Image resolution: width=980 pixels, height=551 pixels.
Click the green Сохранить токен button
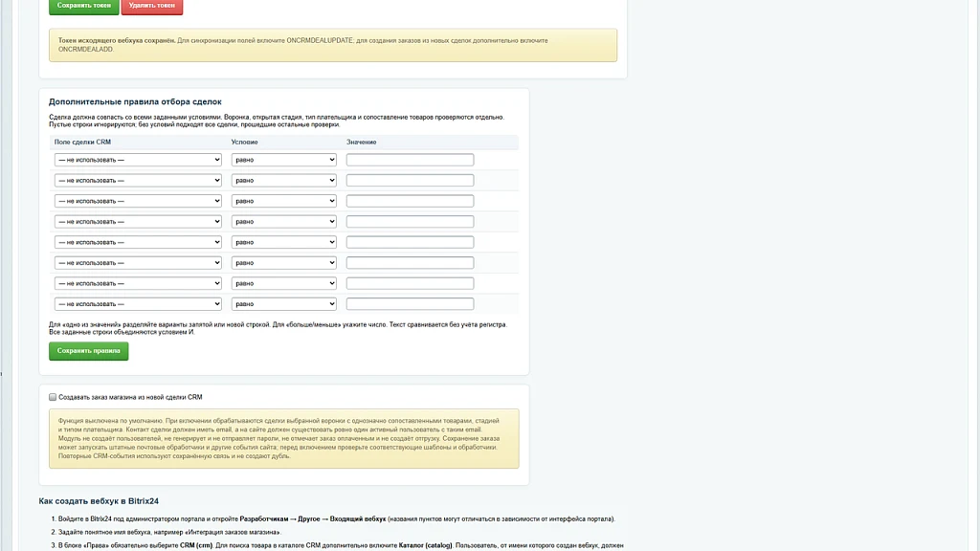(84, 7)
